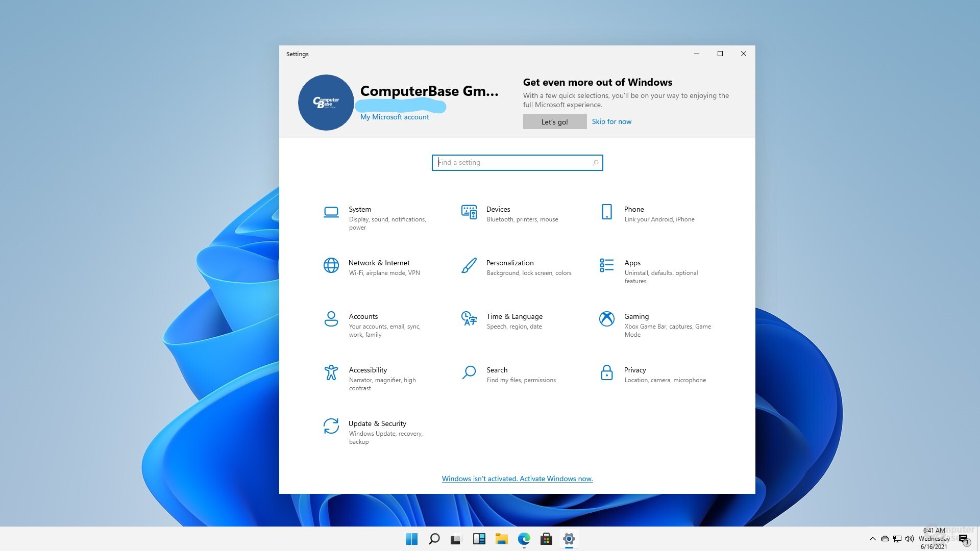This screenshot has height=551, width=980.
Task: Launch File Explorer from taskbar
Action: pos(501,539)
